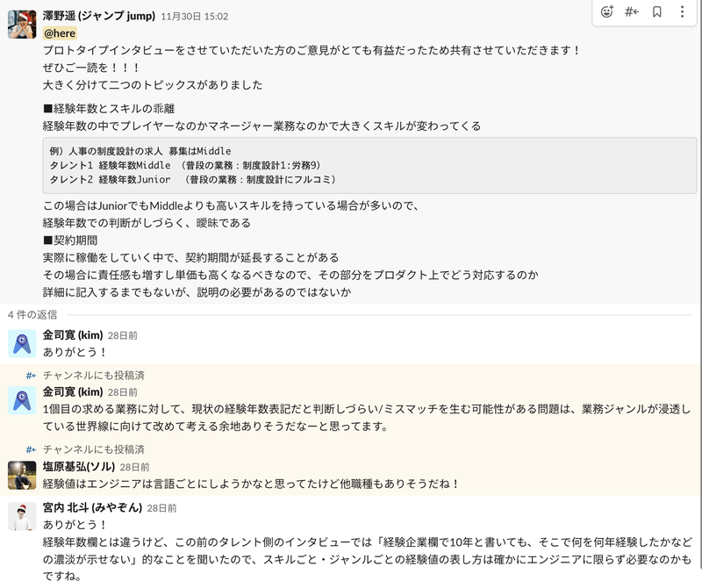The image size is (702, 588).
Task: Open the three-dot more actions menu
Action: (x=682, y=12)
